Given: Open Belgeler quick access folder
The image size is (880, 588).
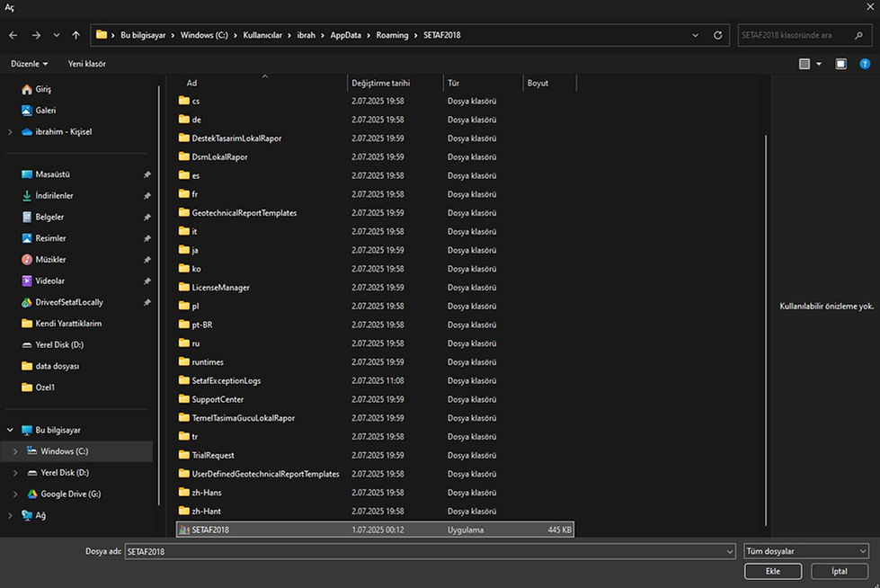Looking at the screenshot, I should pyautogui.click(x=49, y=218).
